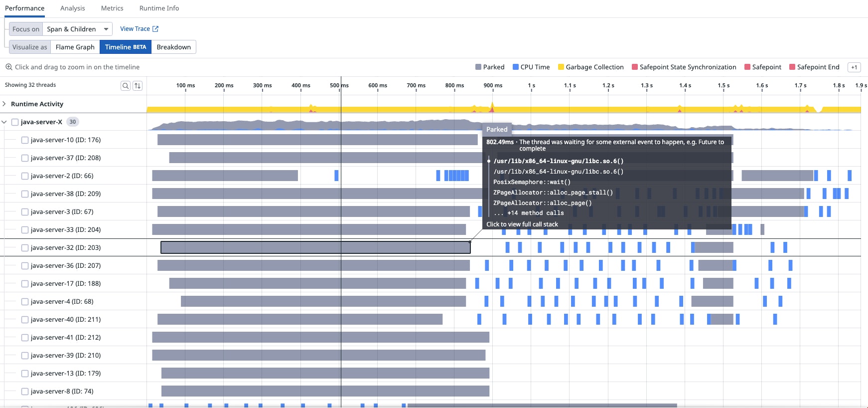The image size is (868, 408).
Task: Switch to the Analysis tab
Action: (x=73, y=8)
